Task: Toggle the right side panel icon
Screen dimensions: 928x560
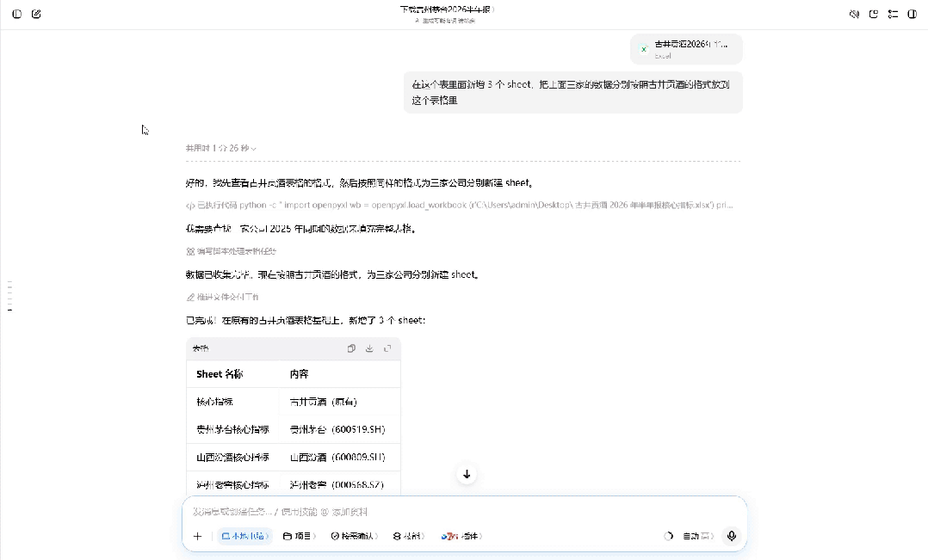Action: coord(912,14)
